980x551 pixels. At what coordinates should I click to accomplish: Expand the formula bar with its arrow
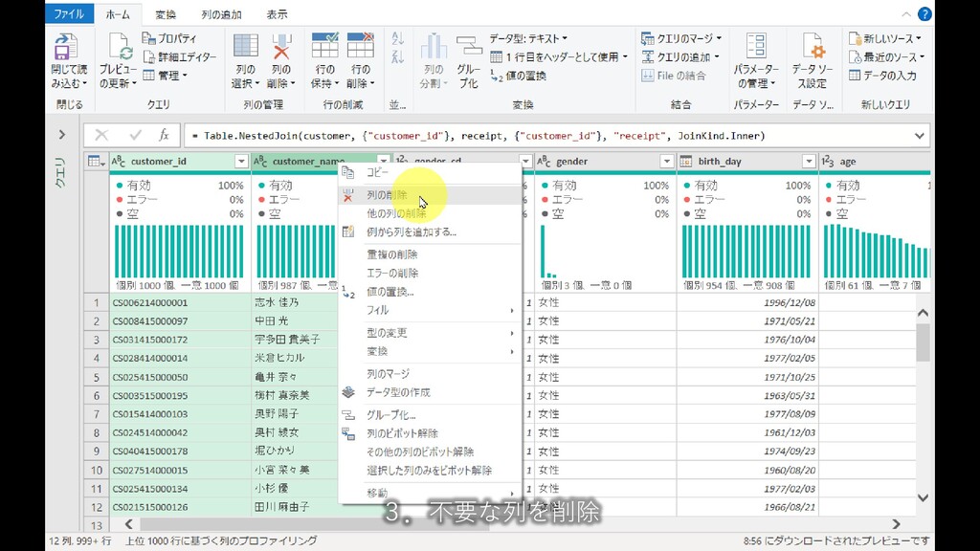(x=919, y=136)
